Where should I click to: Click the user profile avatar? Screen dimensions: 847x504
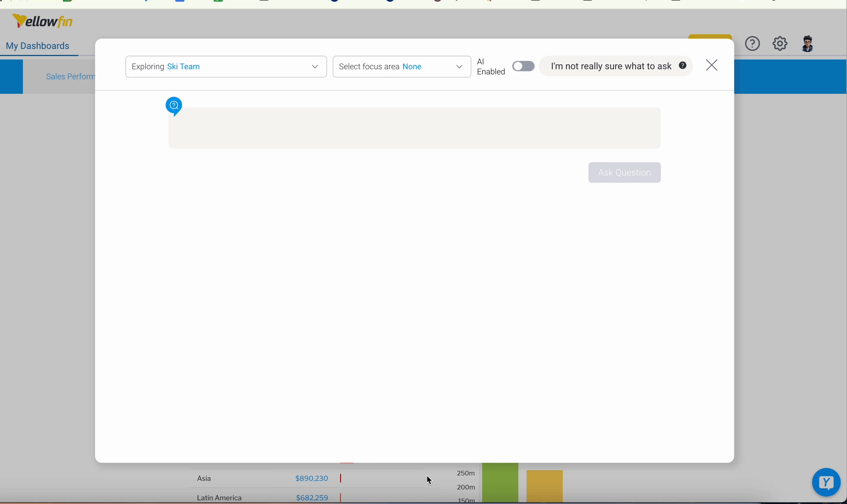(x=807, y=44)
